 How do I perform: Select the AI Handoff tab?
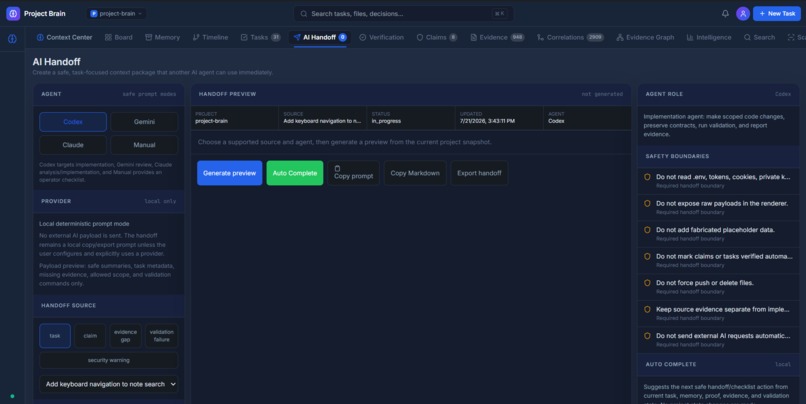320,38
